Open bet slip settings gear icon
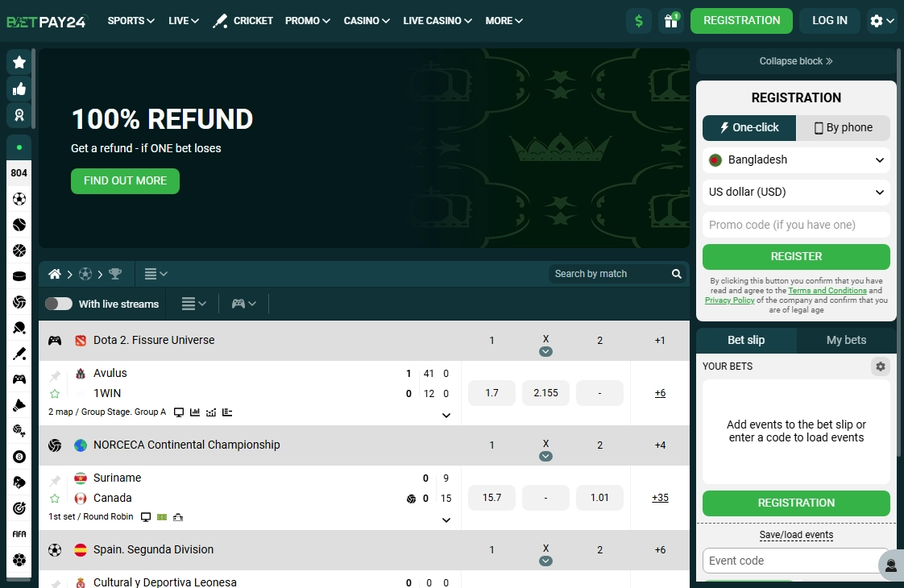904x588 pixels. (881, 366)
